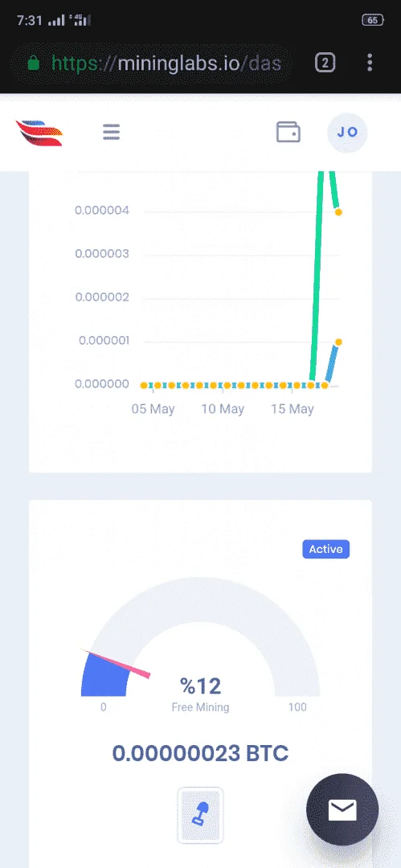Click the Mining Labs logo
This screenshot has height=868, width=401.
[39, 133]
